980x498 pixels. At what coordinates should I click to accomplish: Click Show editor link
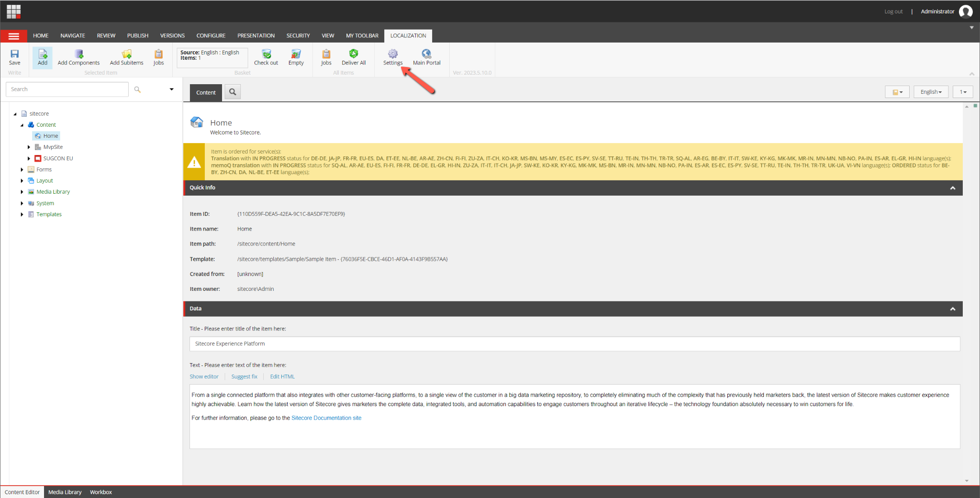coord(204,377)
